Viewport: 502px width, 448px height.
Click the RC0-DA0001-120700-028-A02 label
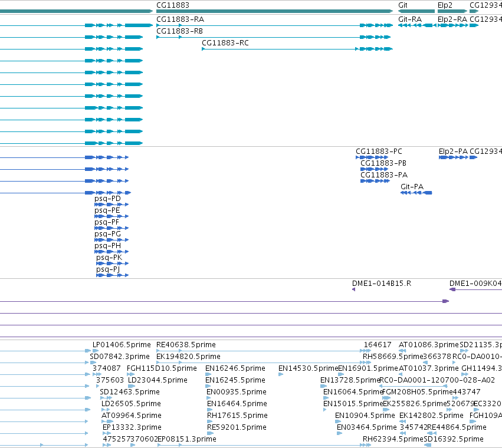[437, 380]
